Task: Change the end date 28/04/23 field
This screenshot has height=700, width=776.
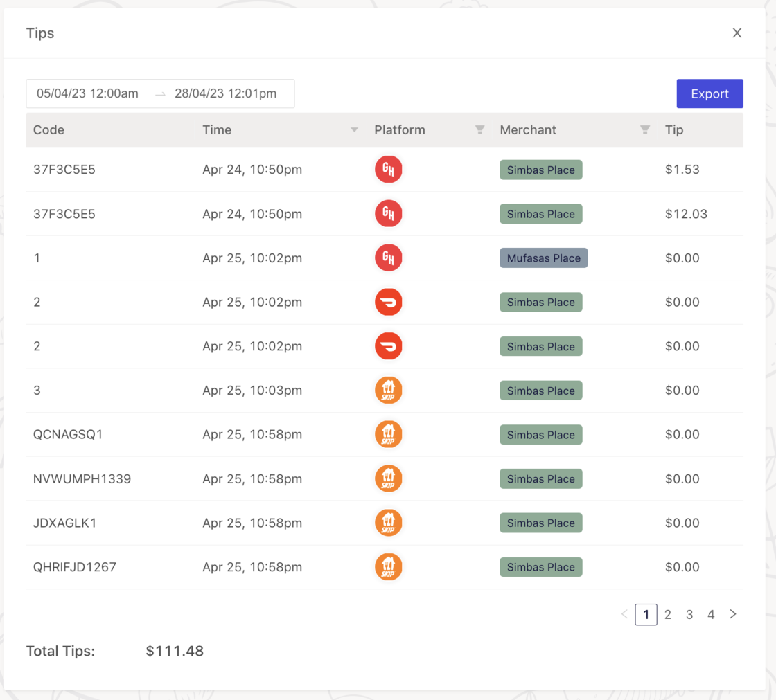Action: tap(225, 93)
